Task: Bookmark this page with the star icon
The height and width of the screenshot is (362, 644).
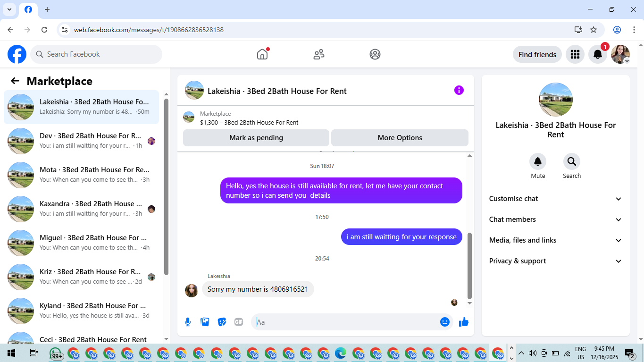Action: coord(594,30)
